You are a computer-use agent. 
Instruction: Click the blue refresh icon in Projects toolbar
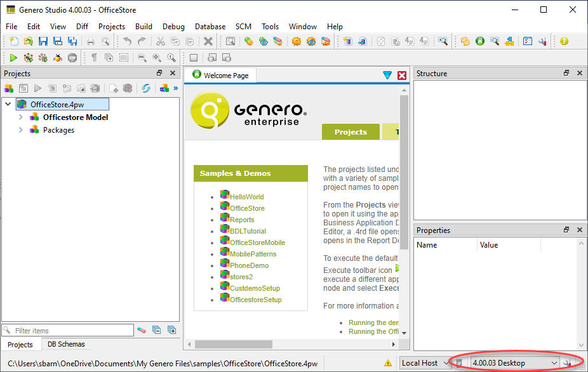146,88
